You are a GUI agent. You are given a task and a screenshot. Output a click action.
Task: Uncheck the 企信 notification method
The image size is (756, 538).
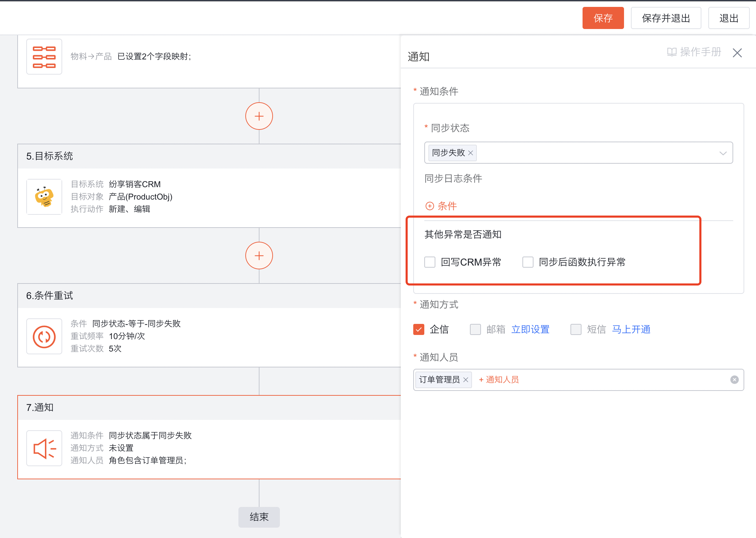tap(418, 329)
